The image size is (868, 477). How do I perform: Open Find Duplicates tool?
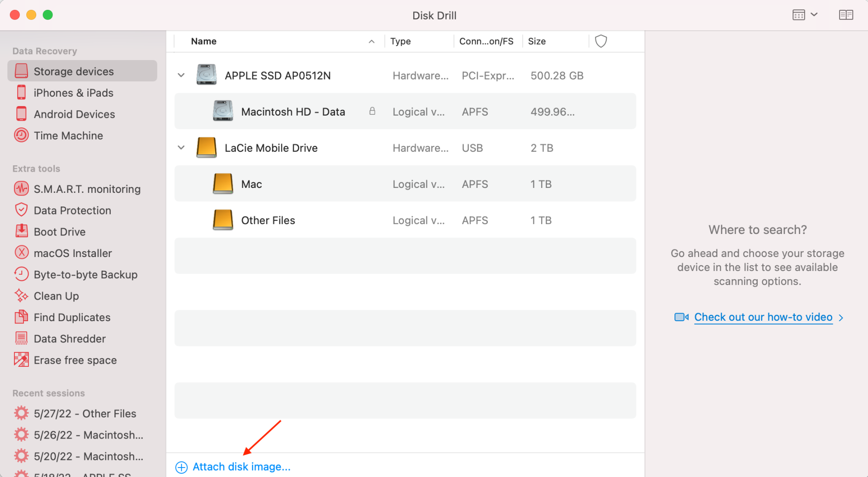point(72,317)
